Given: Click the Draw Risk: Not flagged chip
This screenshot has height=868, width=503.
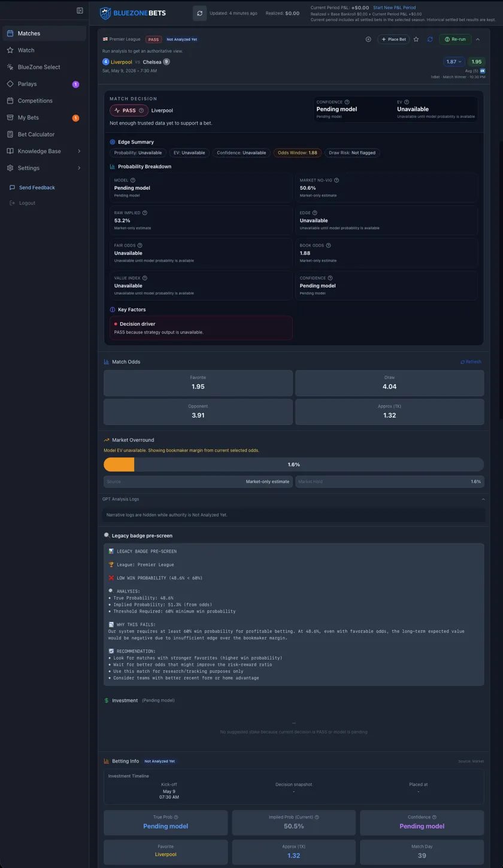Looking at the screenshot, I should click(352, 153).
